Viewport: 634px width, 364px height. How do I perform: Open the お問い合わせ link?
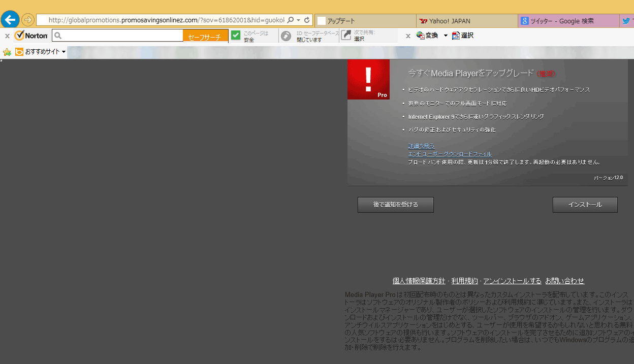coord(565,281)
